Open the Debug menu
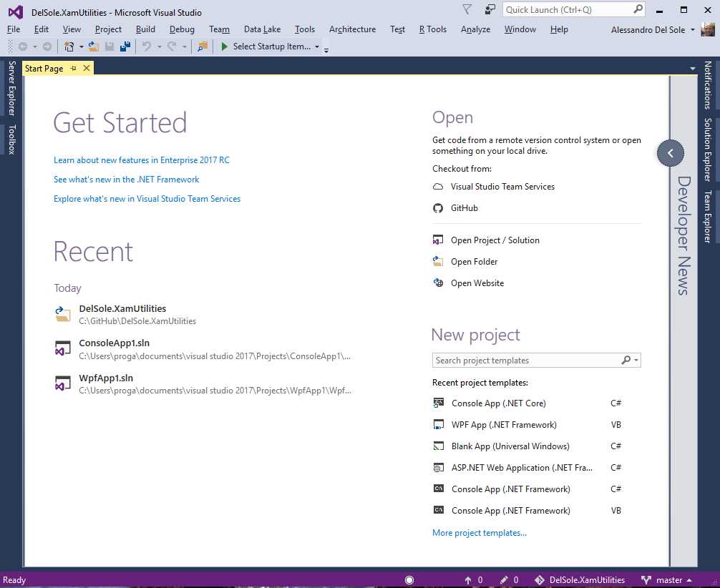720x588 pixels. (182, 29)
